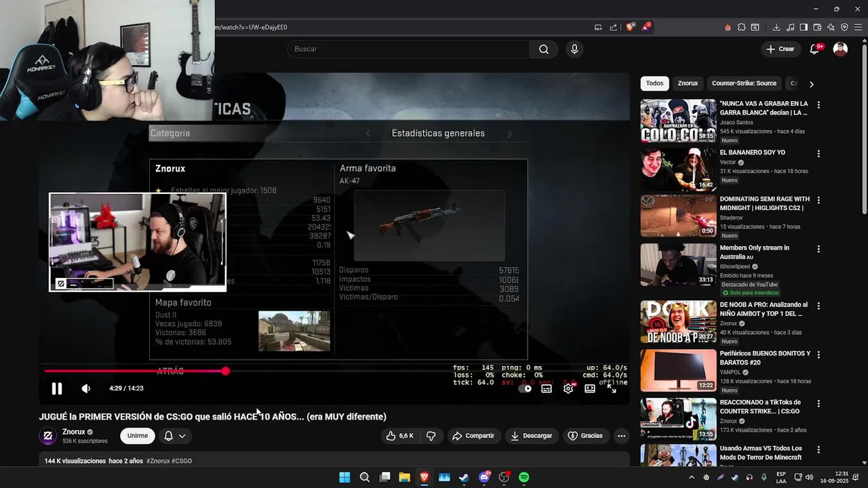Click the Descargar download button
Image resolution: width=868 pixels, height=488 pixels.
point(532,436)
